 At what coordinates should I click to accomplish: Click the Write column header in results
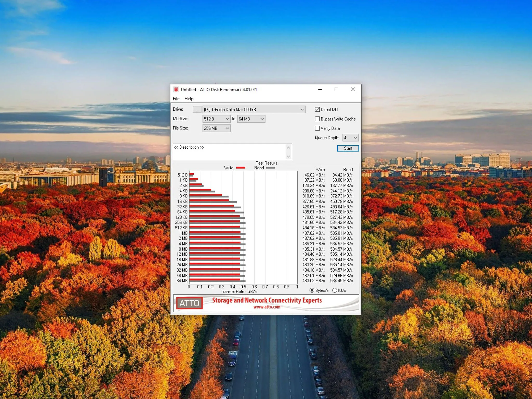[320, 170]
